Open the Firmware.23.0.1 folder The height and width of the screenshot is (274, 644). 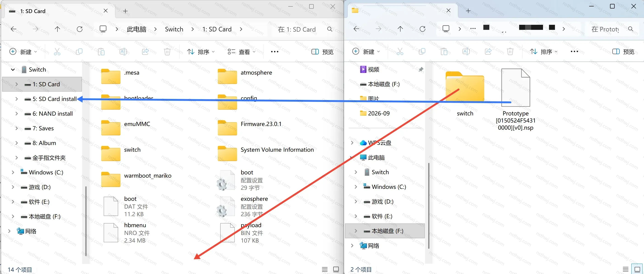coord(250,128)
